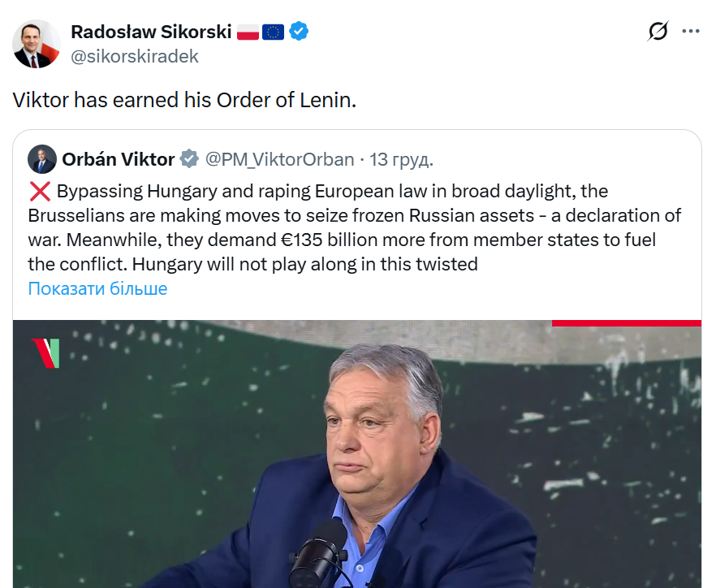Play the Orbán interview video thumbnail
The image size is (716, 588).
coord(357,453)
